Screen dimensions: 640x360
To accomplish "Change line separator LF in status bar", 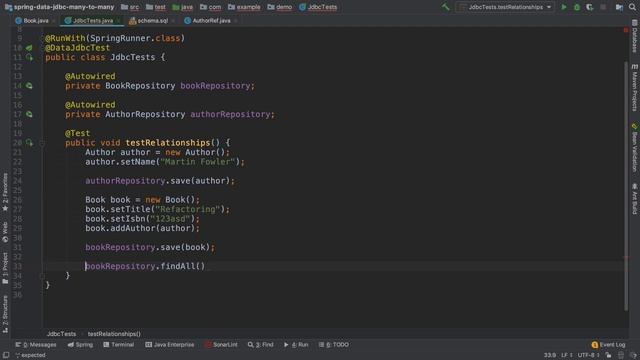I will (567, 355).
